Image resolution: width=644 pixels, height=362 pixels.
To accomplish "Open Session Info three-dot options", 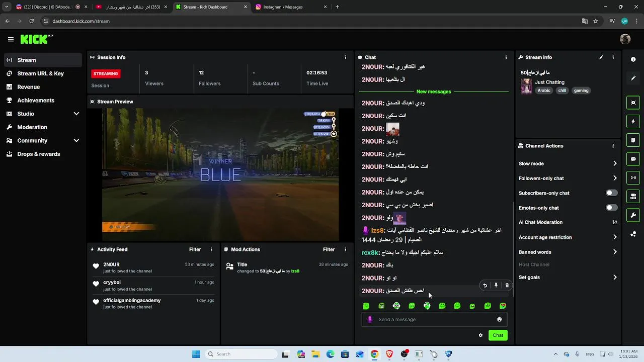I will pos(345,57).
